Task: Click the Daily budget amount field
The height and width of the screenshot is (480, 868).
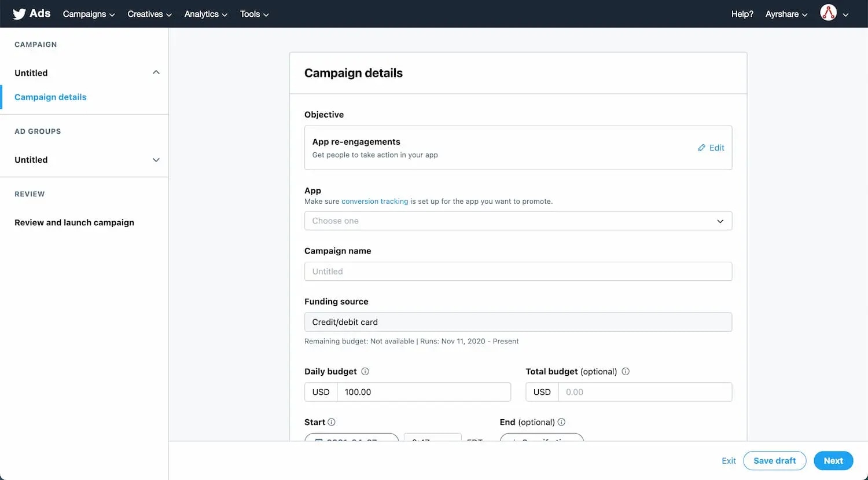Action: pyautogui.click(x=424, y=392)
